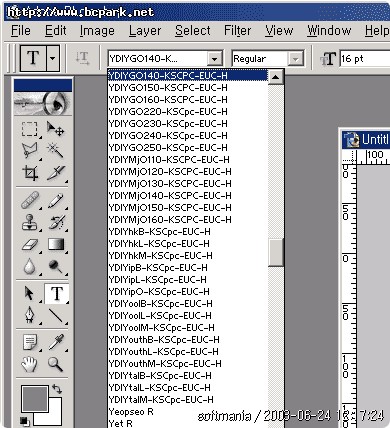Select the Crop tool

29,173
